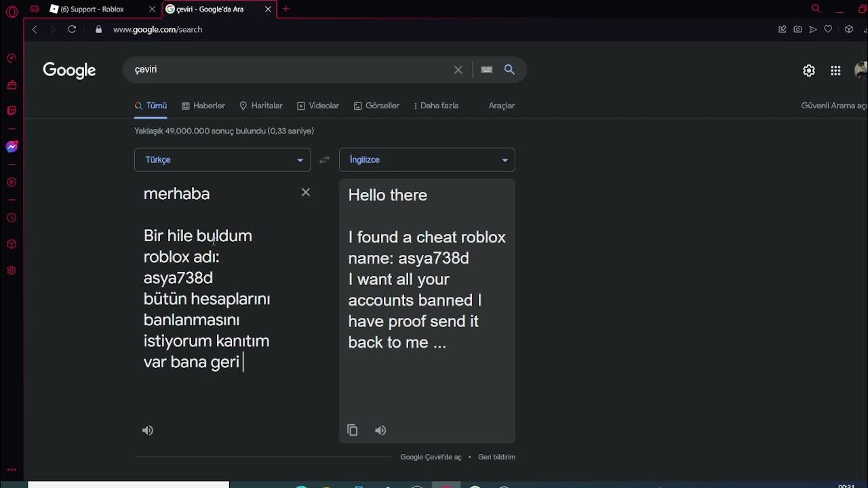
Task: Open the Google apps grid
Action: pos(835,70)
